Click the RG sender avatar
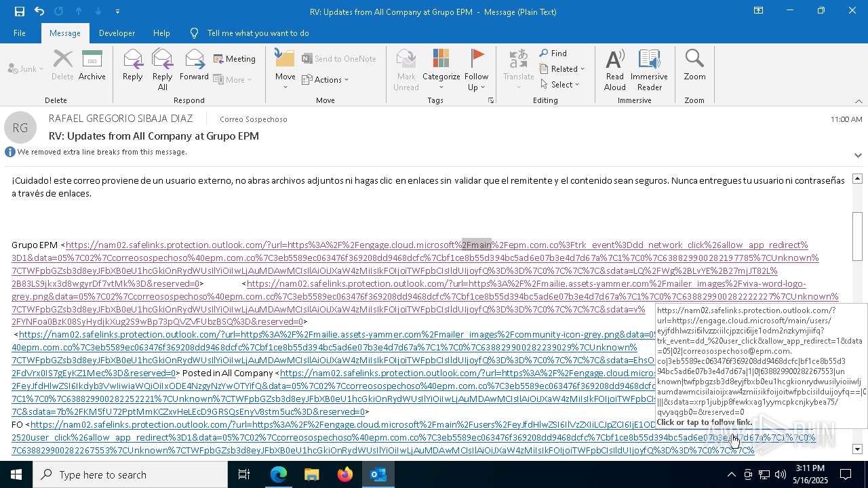The width and height of the screenshot is (868, 488). coord(20,127)
